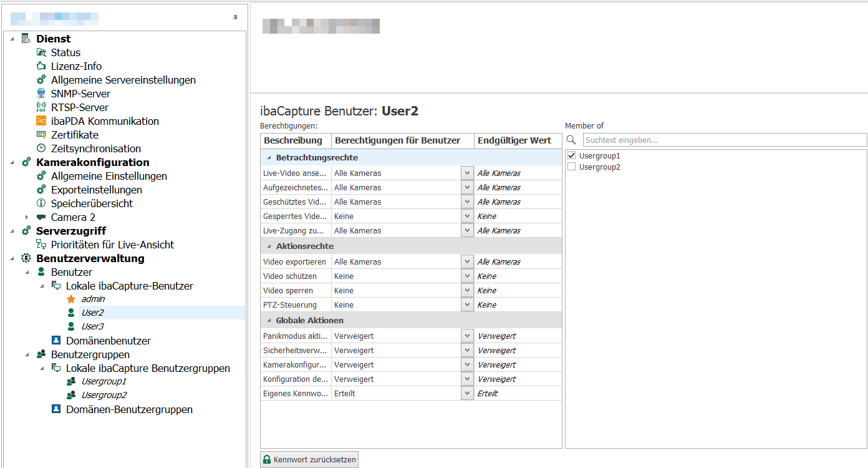Image resolution: width=868 pixels, height=468 pixels.
Task: Collapse the Lokale ibaCapture Benutzergruppen node
Action: 42,368
